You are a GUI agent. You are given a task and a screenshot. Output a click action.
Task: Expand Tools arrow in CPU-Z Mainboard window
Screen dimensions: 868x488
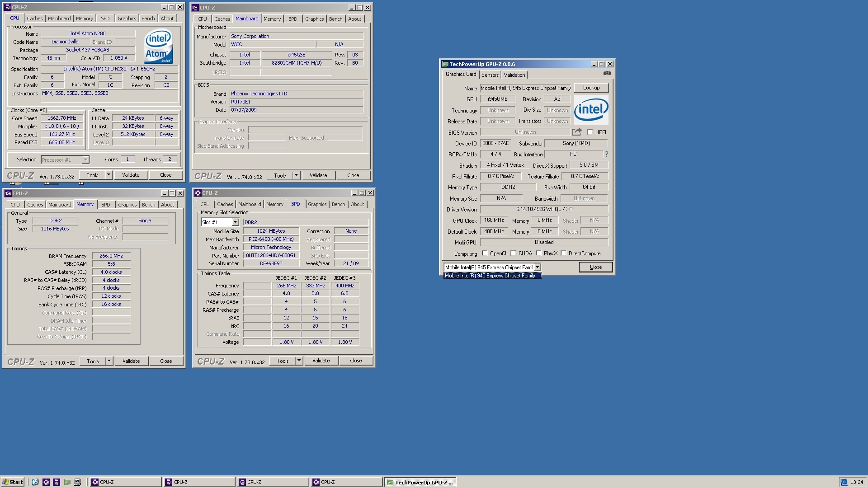click(x=296, y=175)
